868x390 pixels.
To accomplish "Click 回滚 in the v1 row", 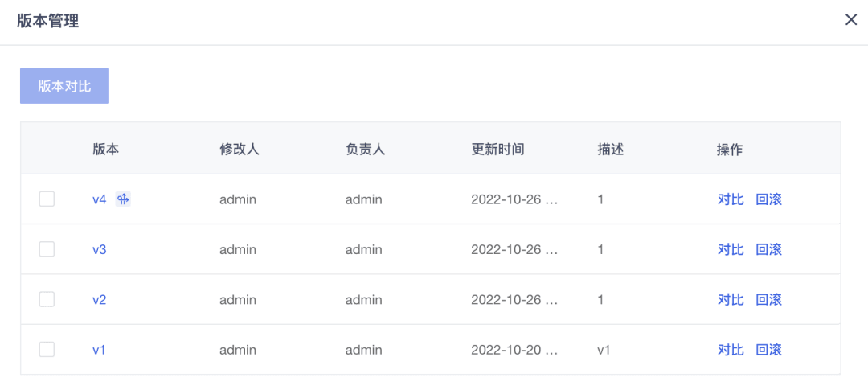I will click(x=768, y=350).
